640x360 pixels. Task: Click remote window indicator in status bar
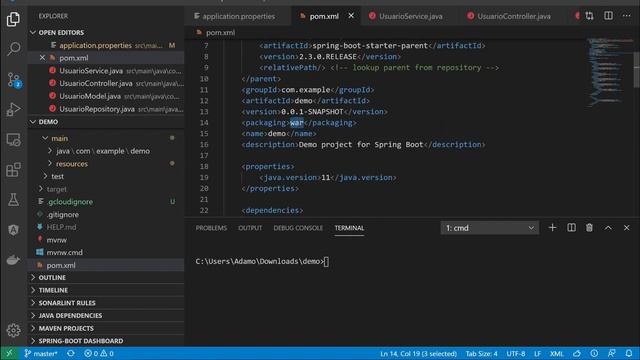tap(9, 353)
